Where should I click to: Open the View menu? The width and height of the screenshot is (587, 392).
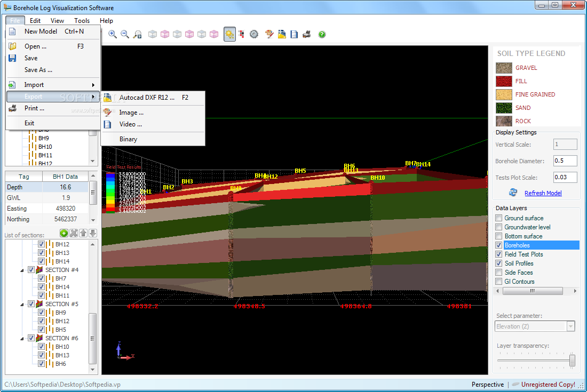tap(57, 21)
